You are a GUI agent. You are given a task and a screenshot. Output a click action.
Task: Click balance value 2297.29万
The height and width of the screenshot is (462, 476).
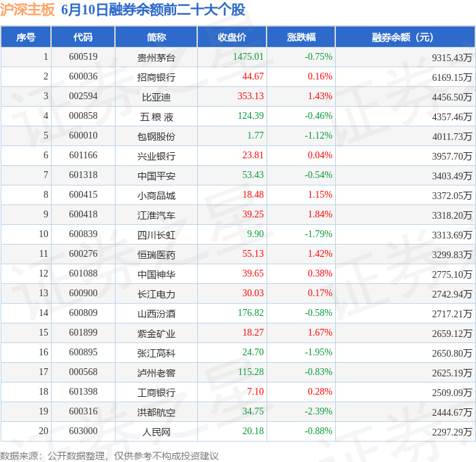(452, 432)
